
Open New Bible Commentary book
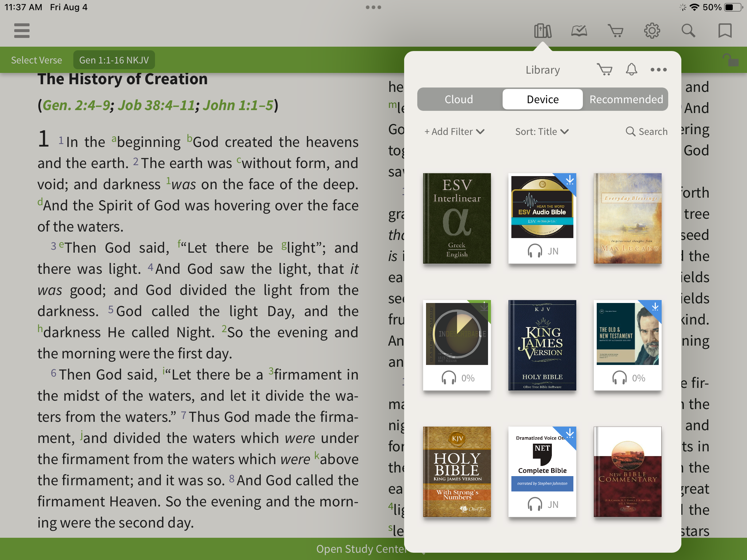click(627, 472)
